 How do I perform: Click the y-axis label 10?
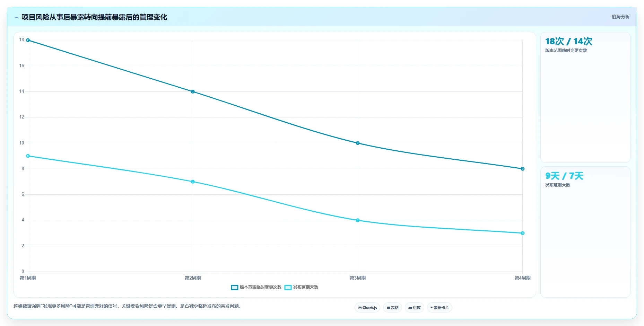[22, 143]
